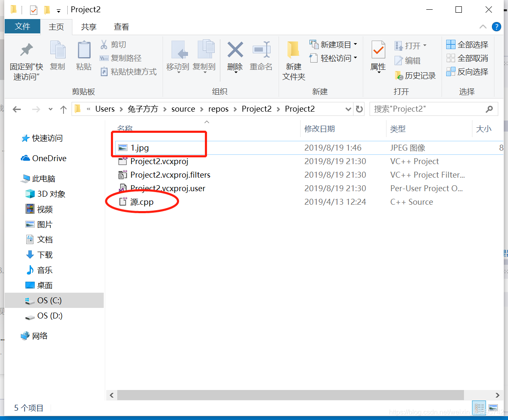Collapse the ribbon with the caret
Screen dimensions: 508x420
pos(483,27)
